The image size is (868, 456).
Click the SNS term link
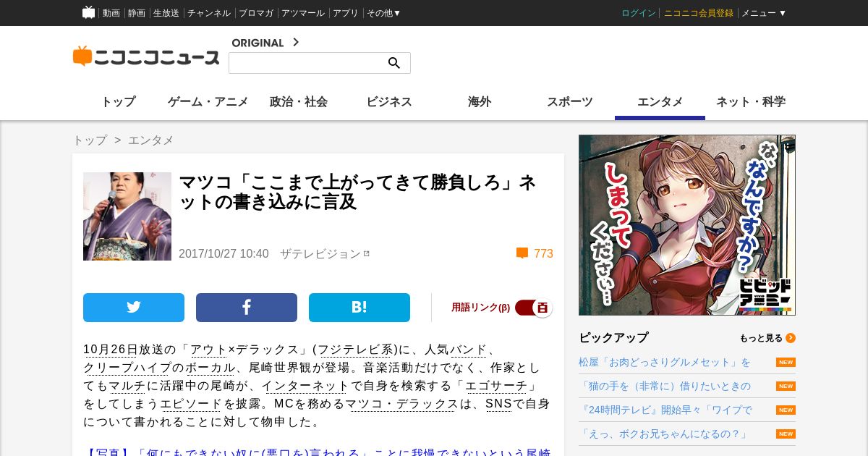pyautogui.click(x=498, y=404)
